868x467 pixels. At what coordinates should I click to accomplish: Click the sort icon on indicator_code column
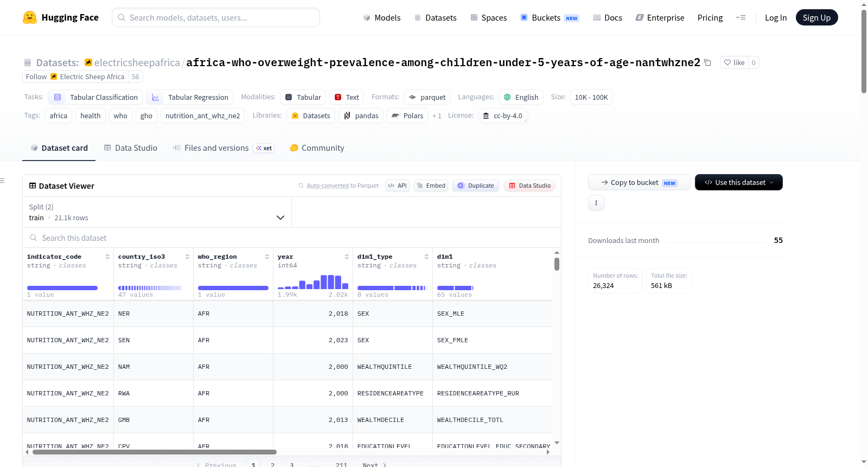point(107,257)
